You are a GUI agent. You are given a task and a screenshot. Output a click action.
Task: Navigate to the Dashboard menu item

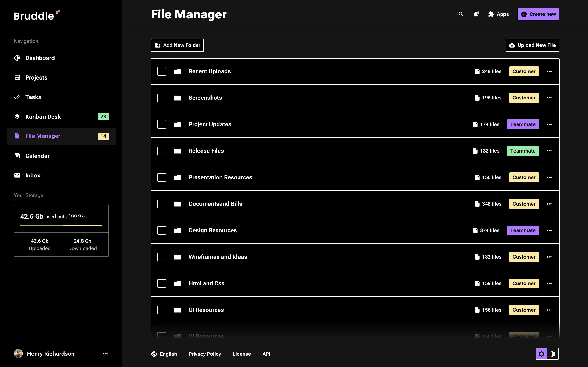coord(40,58)
